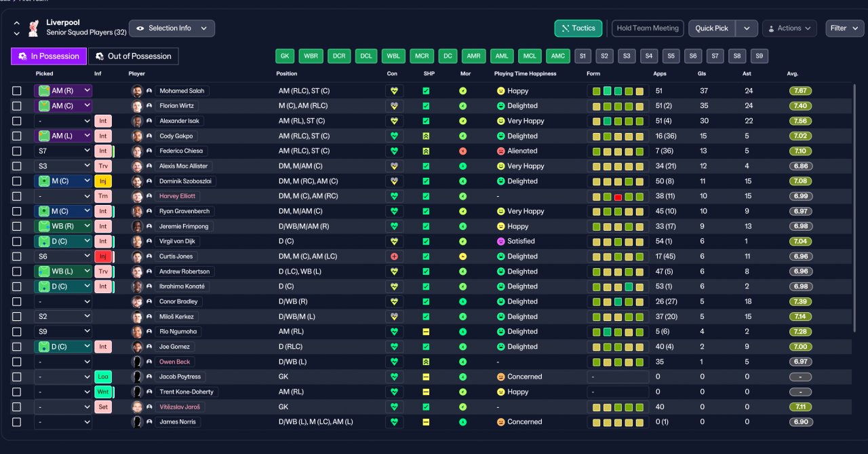Open the Filter dropdown
Viewport: 868px width, 454px height.
[844, 29]
